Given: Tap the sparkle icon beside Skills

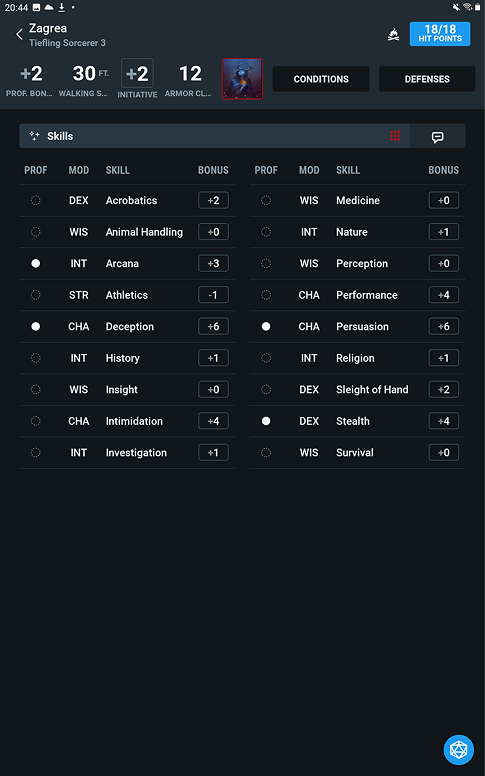Looking at the screenshot, I should (34, 136).
